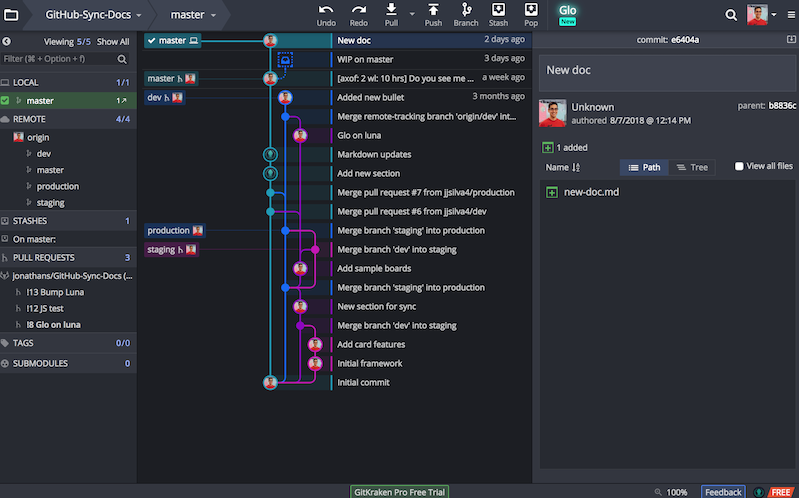This screenshot has width=800, height=498.
Task: Collapse the REMOTE section
Action: click(68, 119)
